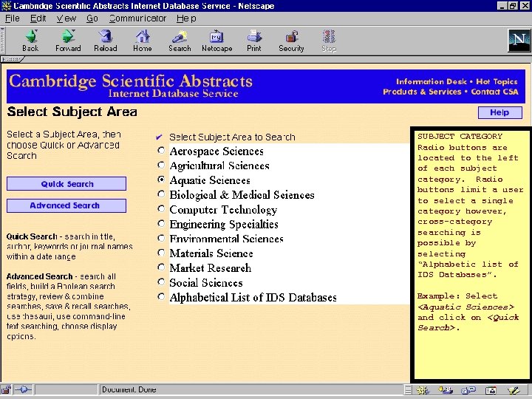This screenshot has height=399, width=532.
Task: Follow the Products & Services link
Action: pos(422,92)
